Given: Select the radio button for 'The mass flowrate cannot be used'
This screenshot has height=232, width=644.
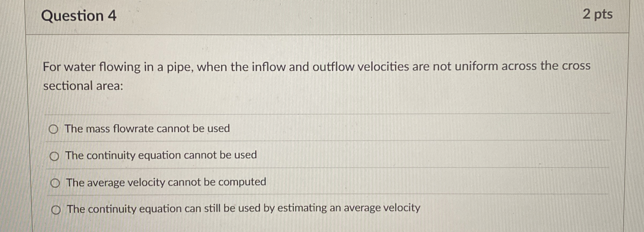Looking at the screenshot, I should [x=54, y=129].
